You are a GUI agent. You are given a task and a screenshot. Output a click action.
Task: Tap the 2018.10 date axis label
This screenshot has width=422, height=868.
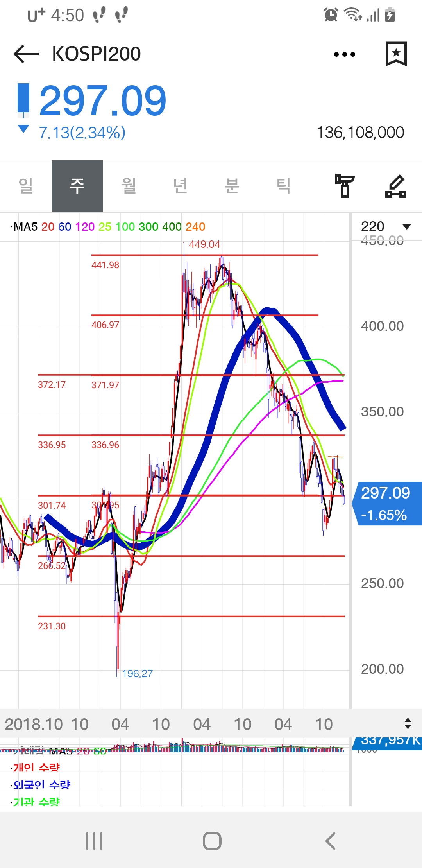[x=34, y=724]
